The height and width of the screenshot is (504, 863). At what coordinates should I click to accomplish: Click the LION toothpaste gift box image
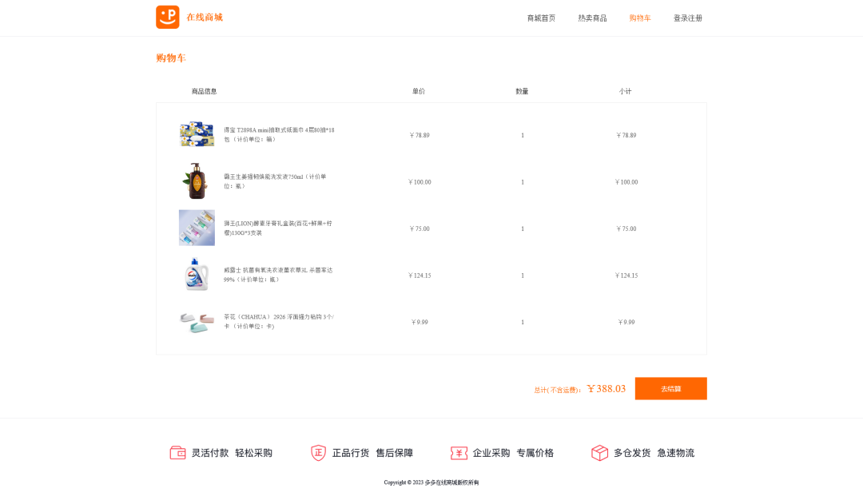(x=197, y=228)
